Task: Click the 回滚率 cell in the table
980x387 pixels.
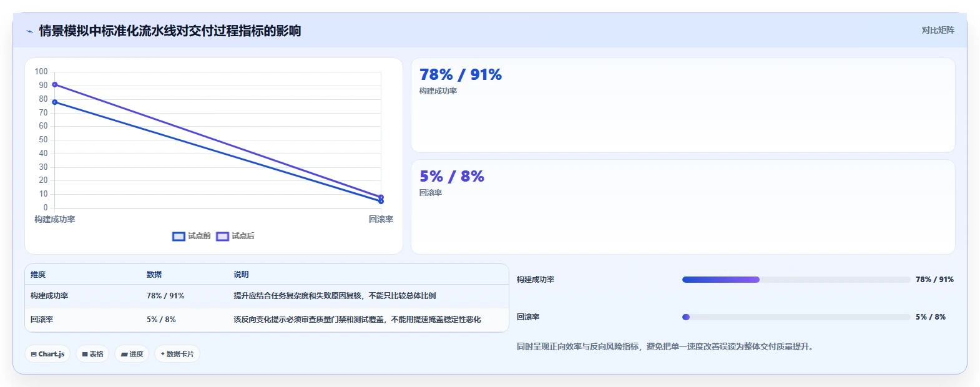Action: pyautogui.click(x=42, y=320)
